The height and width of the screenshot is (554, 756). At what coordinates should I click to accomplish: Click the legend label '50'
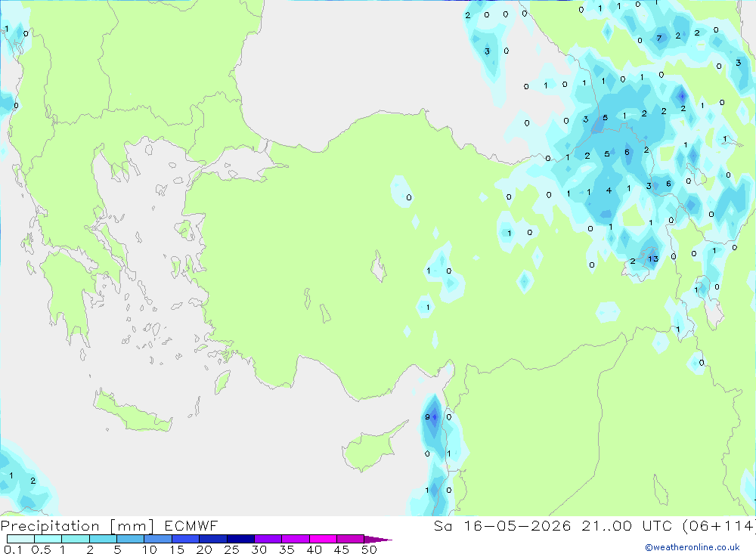(369, 549)
